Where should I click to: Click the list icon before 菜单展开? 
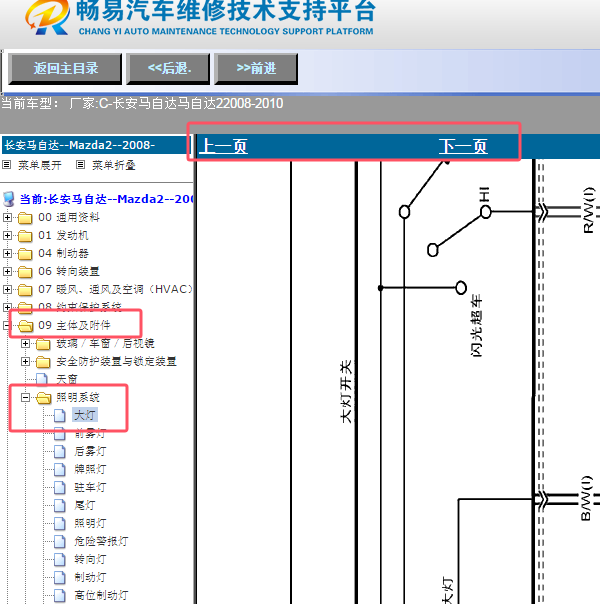tap(6, 165)
